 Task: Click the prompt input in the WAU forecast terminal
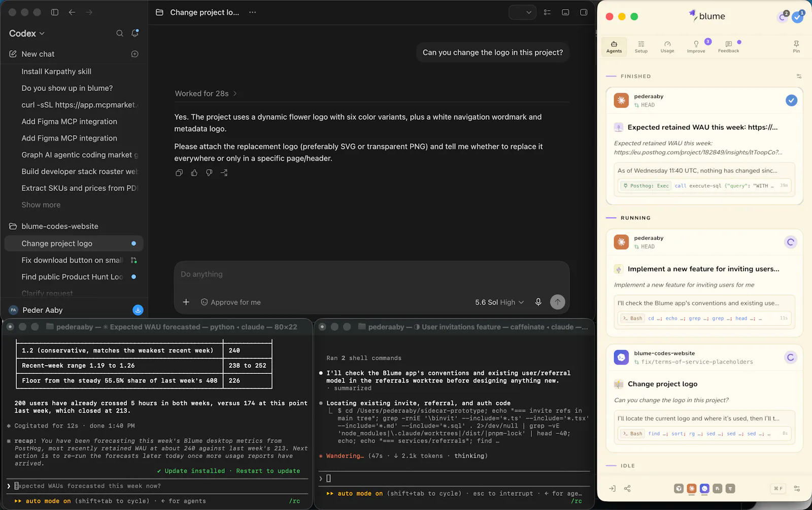click(x=157, y=486)
